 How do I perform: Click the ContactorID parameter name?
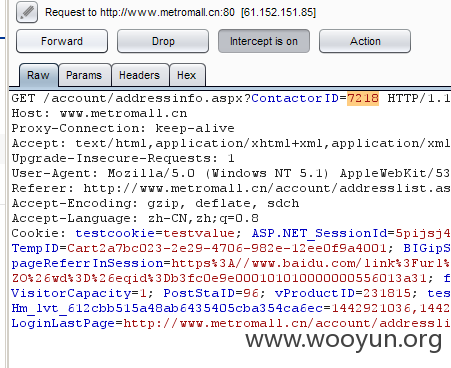pos(295,98)
